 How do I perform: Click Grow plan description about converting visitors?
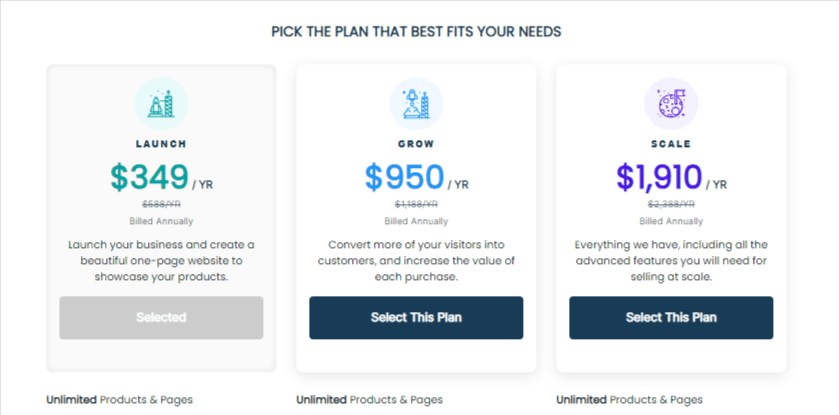point(416,261)
